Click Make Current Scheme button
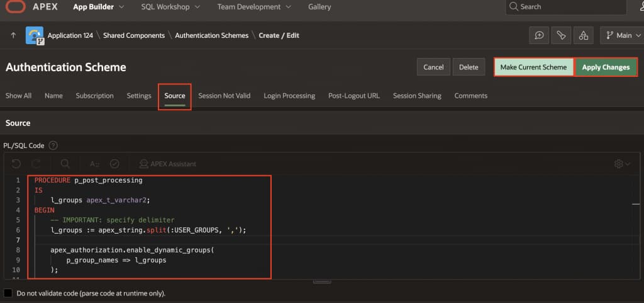This screenshot has width=644, height=303. click(533, 67)
